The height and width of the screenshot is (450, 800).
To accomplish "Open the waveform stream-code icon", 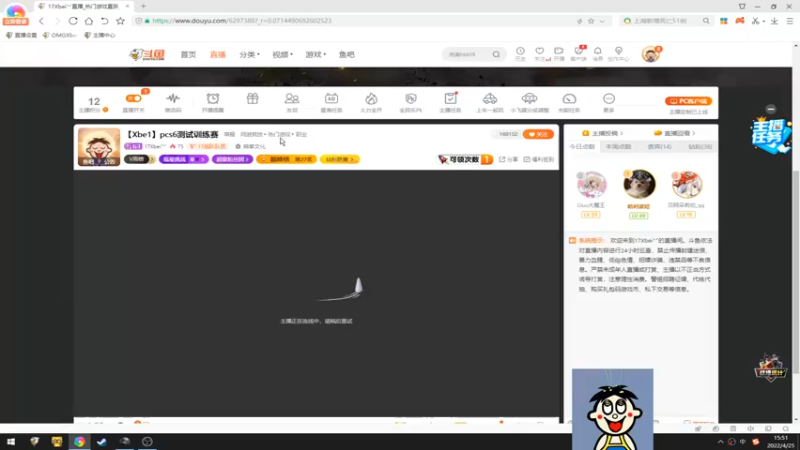I will coord(173,98).
